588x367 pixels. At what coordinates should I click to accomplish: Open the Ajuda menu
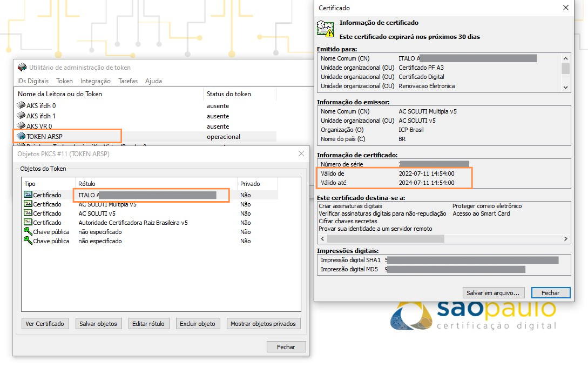[x=154, y=81]
